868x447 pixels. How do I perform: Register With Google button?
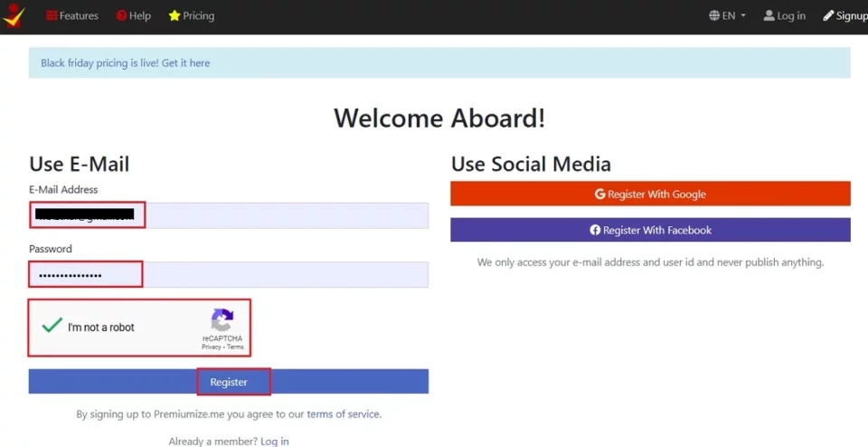(x=650, y=194)
